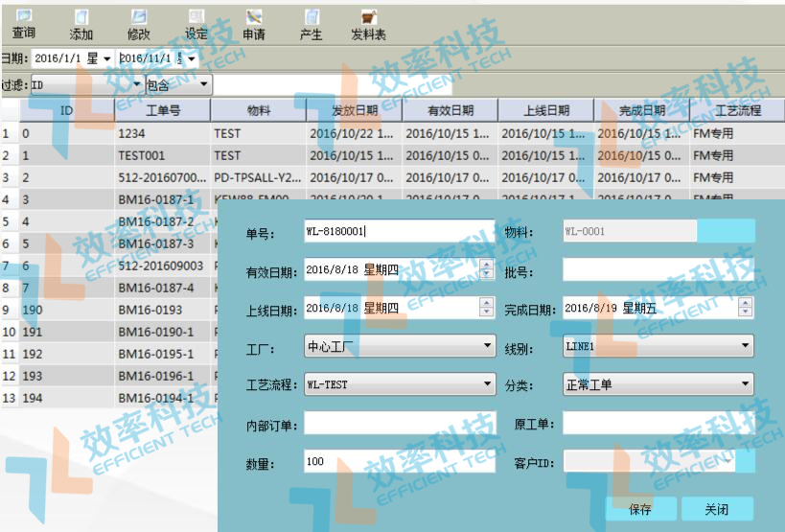Click the 数量 input field containing 100
Viewport: 785px width, 532px height.
pos(398,462)
